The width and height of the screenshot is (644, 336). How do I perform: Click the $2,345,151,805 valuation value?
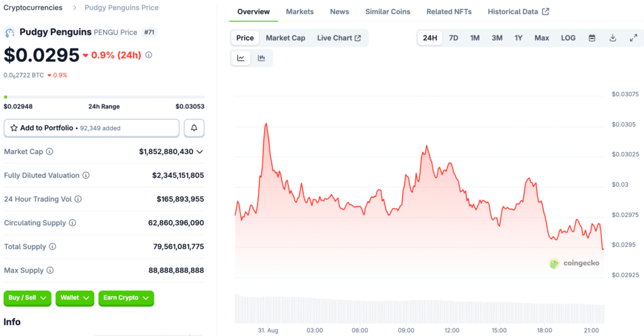tap(178, 176)
